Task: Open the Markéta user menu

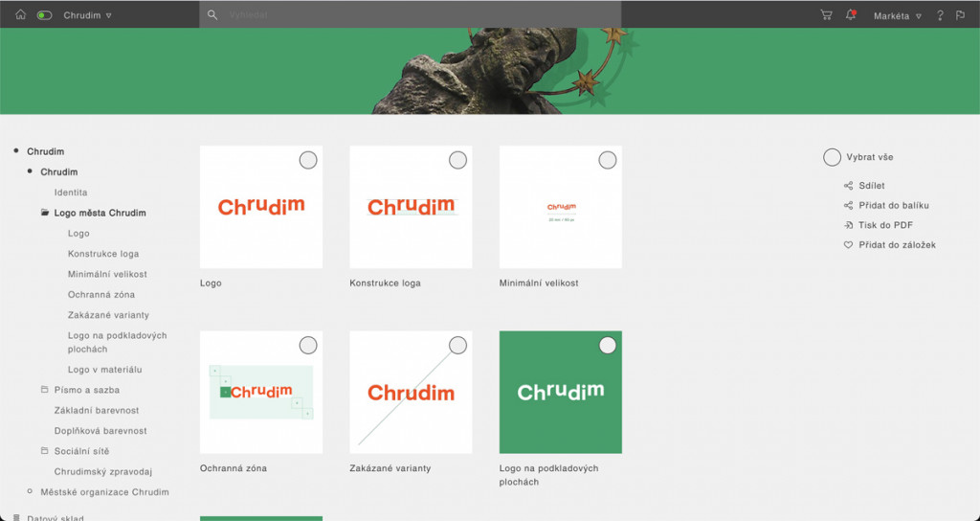Action: (x=897, y=15)
